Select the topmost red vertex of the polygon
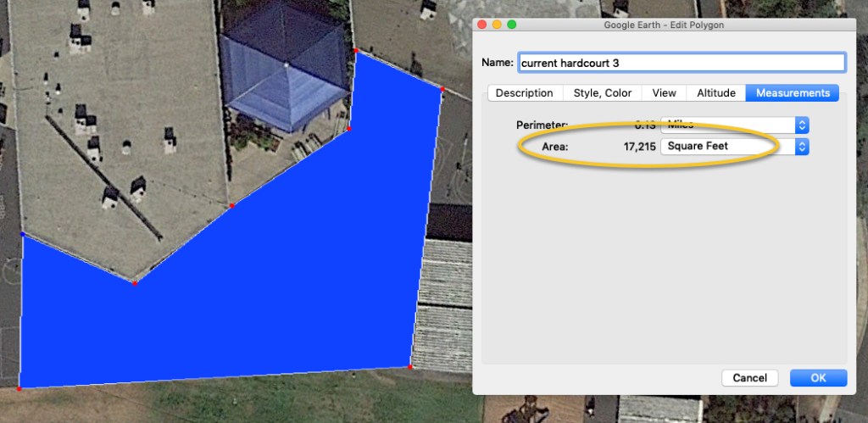 [x=356, y=51]
